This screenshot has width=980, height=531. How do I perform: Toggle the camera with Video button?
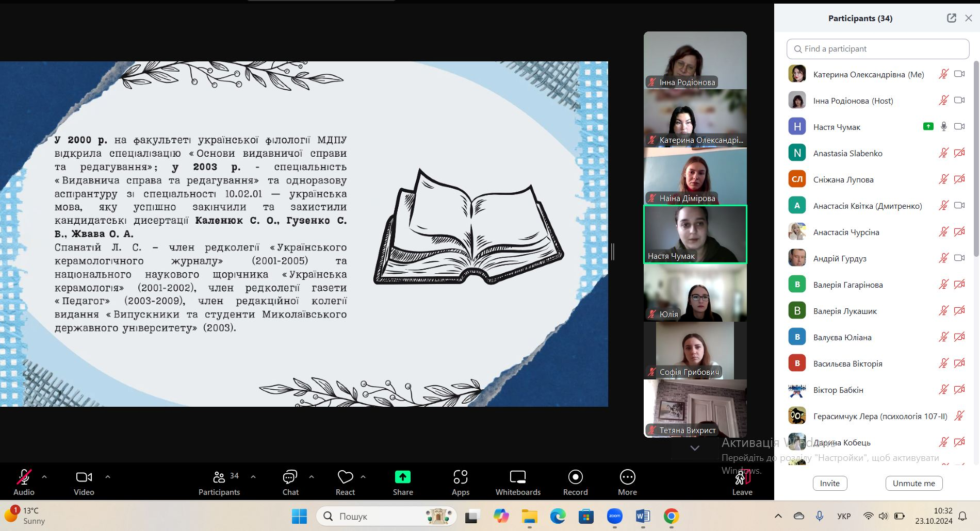(84, 483)
